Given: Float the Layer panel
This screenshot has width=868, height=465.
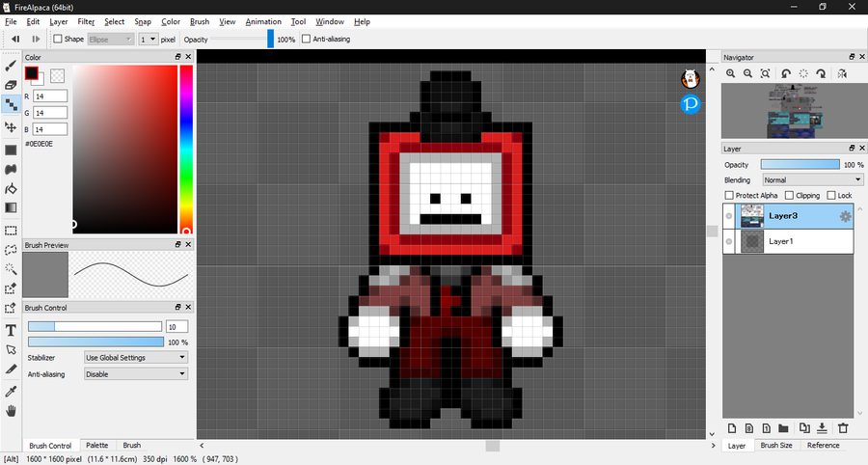Looking at the screenshot, I should [x=852, y=148].
